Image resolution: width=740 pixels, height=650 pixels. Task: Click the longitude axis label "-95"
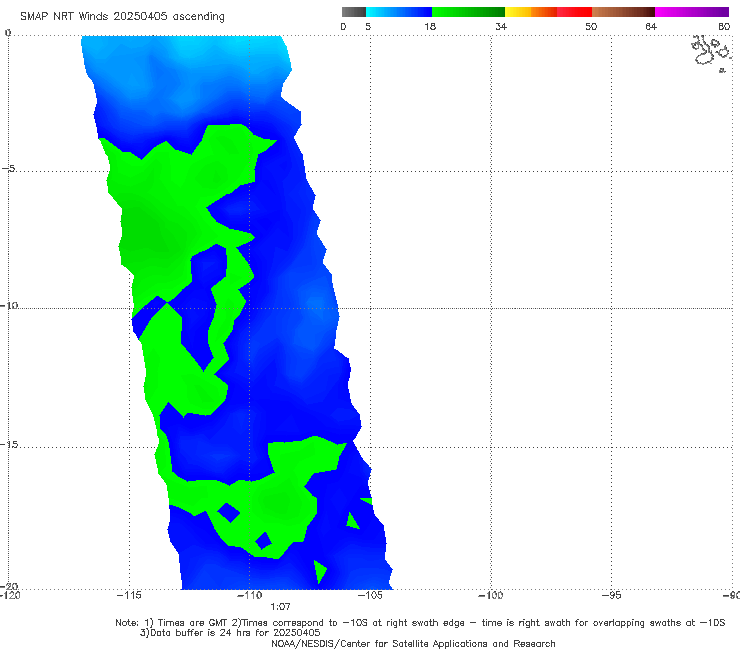tap(612, 595)
